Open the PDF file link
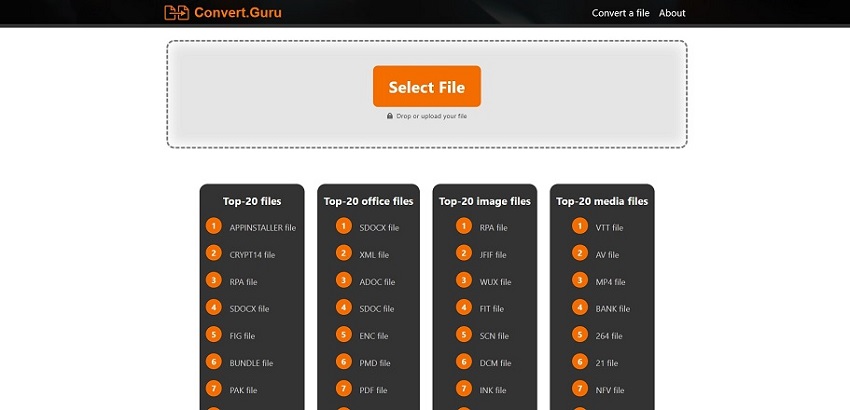Viewport: 850px width, 410px height. click(374, 390)
